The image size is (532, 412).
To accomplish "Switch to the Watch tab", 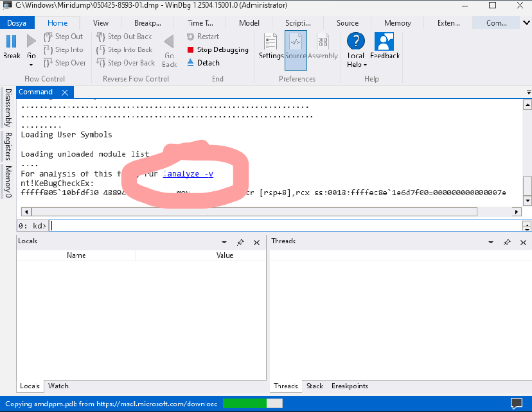I will [58, 386].
